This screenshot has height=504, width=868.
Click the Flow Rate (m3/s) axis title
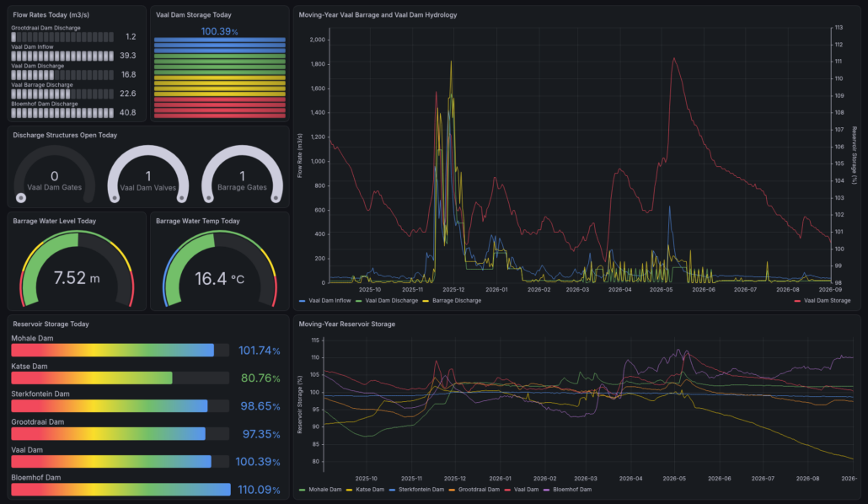click(x=300, y=156)
